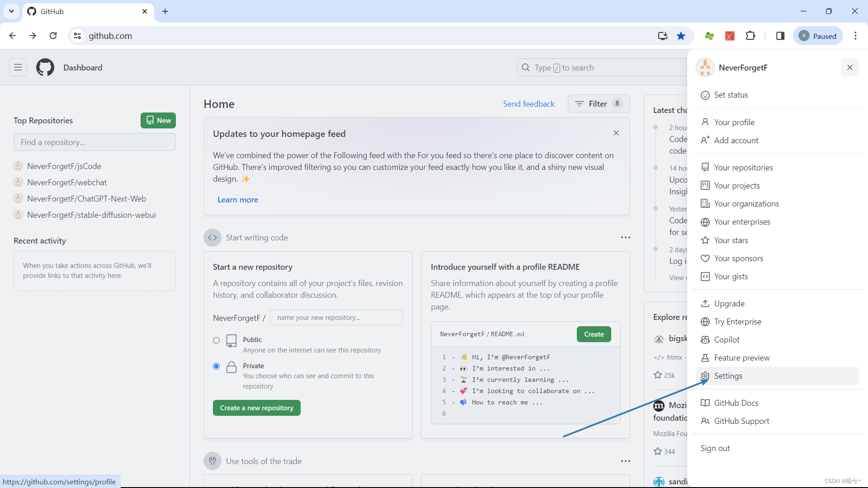This screenshot has width=868, height=488.
Task: Click the Copilot icon in menu
Action: tap(705, 340)
